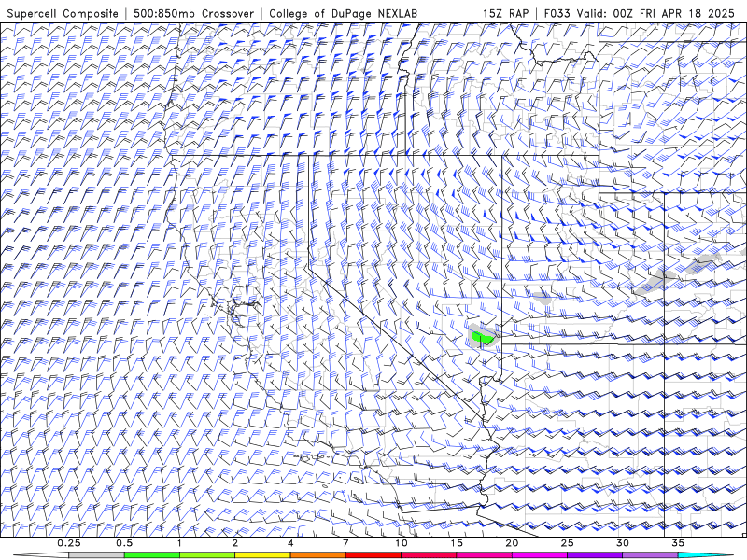
Task: Click the 'F033 Valid: 00Z FRI APR 18 2025' text
Action: click(x=639, y=13)
